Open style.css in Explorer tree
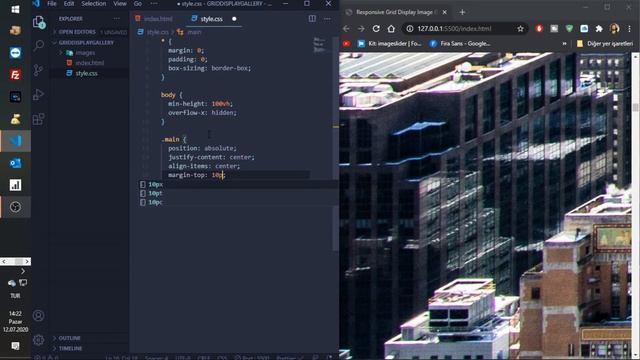Viewport: 640px width, 360px height. 86,73
